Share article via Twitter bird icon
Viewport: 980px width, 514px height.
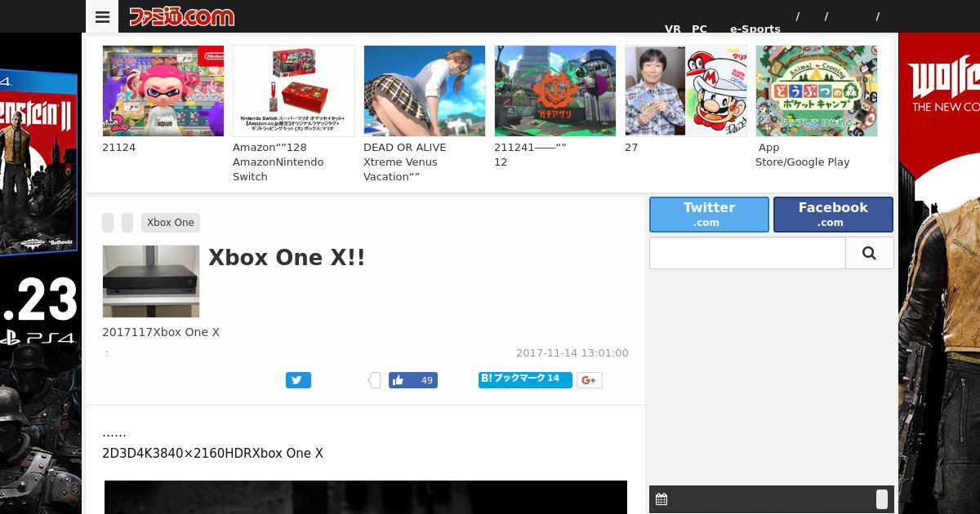[298, 380]
